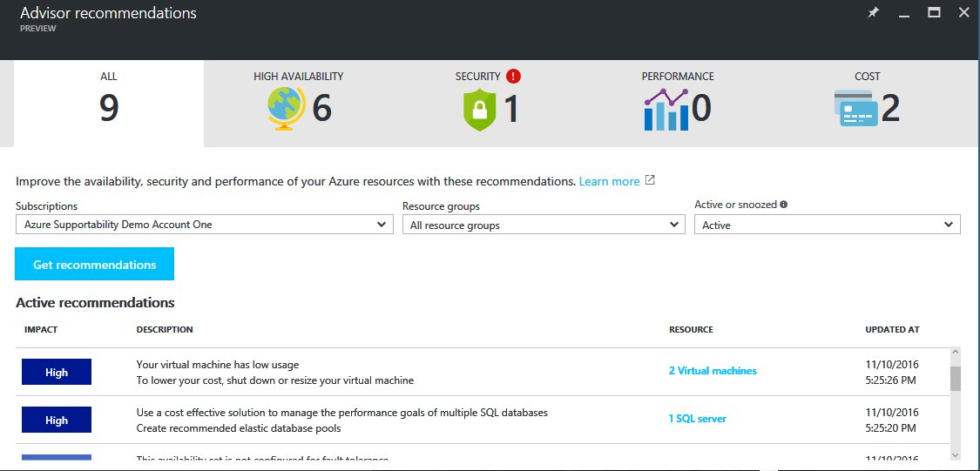The height and width of the screenshot is (471, 980).
Task: Click the globe High Availability icon
Action: point(287,110)
